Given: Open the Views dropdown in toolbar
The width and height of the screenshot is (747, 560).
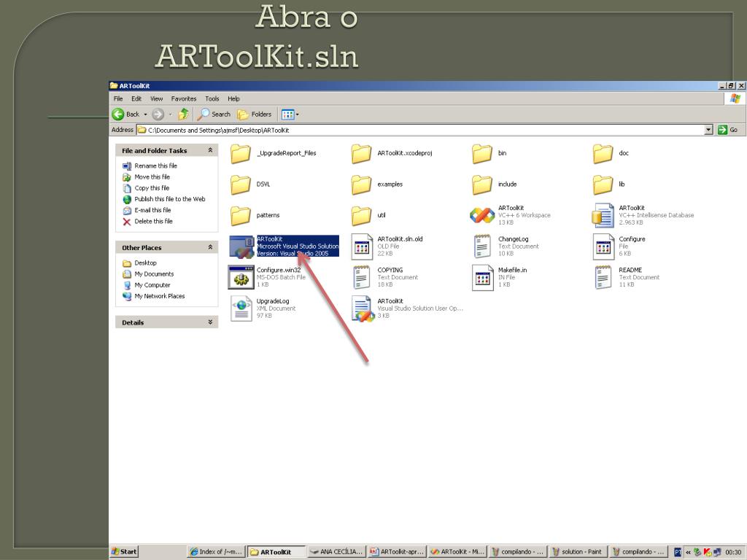Looking at the screenshot, I should click(290, 114).
